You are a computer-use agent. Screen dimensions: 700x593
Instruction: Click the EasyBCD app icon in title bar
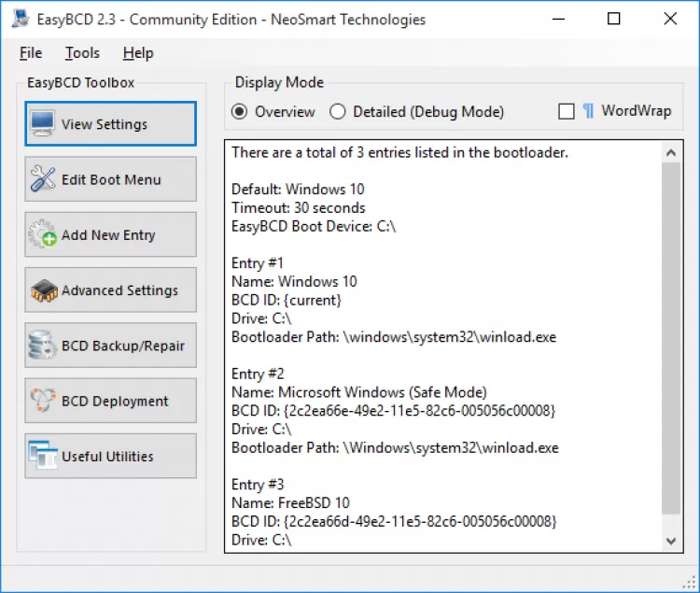[18, 19]
